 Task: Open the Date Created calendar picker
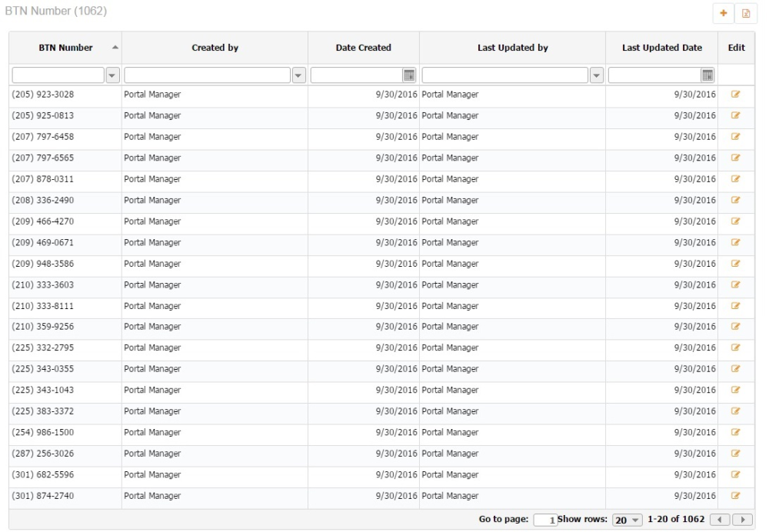(409, 75)
